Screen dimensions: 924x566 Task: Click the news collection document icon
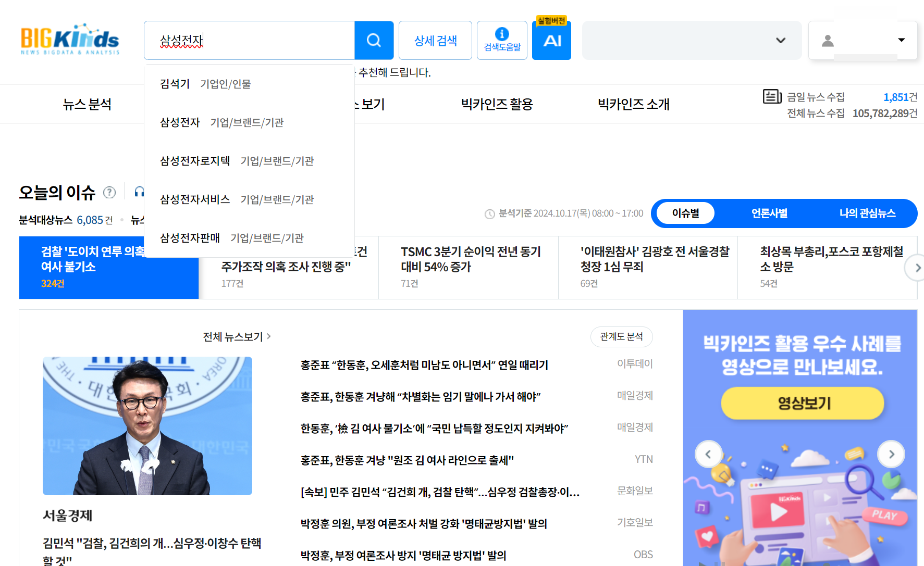pyautogui.click(x=772, y=96)
